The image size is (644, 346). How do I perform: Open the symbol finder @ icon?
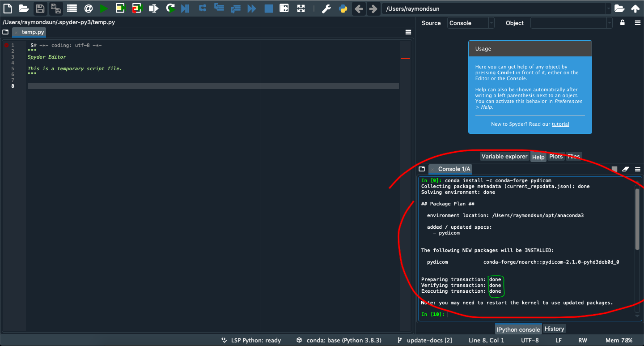[x=88, y=8]
